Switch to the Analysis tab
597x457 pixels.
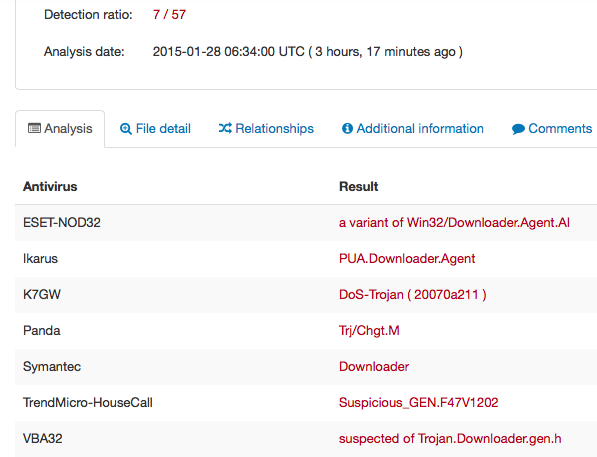coord(60,129)
